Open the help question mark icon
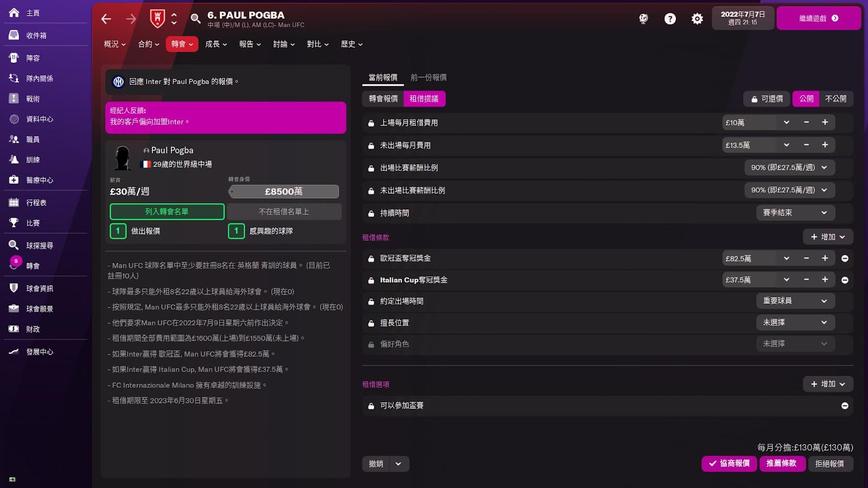Image resolution: width=868 pixels, height=488 pixels. [670, 19]
